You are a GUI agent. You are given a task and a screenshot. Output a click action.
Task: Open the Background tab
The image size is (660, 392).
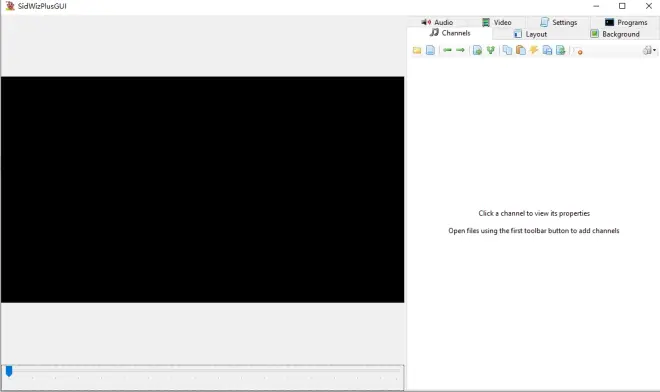[615, 34]
